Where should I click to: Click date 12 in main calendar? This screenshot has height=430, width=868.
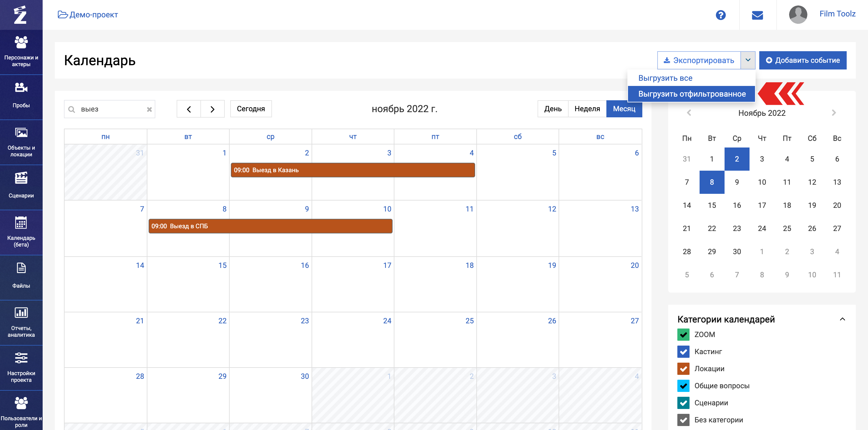click(552, 209)
